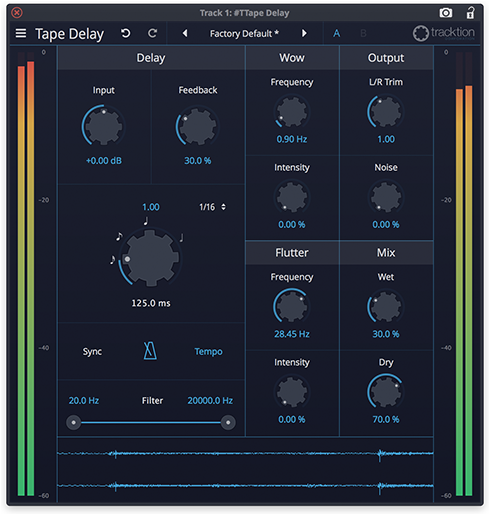Close the Tape Delay plugin window
The width and height of the screenshot is (493, 516).
click(x=17, y=13)
